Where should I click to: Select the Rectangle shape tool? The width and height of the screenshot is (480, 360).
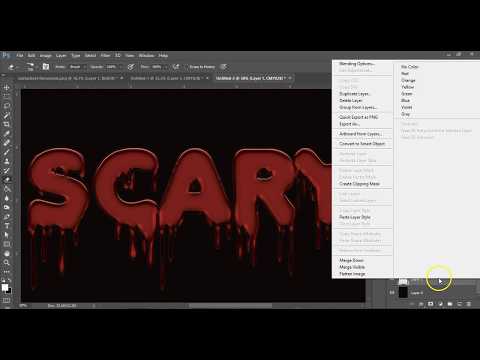(x=6, y=244)
